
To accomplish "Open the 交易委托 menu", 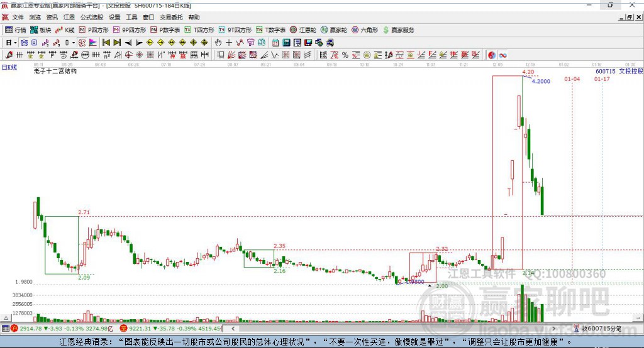I will 171,17.
